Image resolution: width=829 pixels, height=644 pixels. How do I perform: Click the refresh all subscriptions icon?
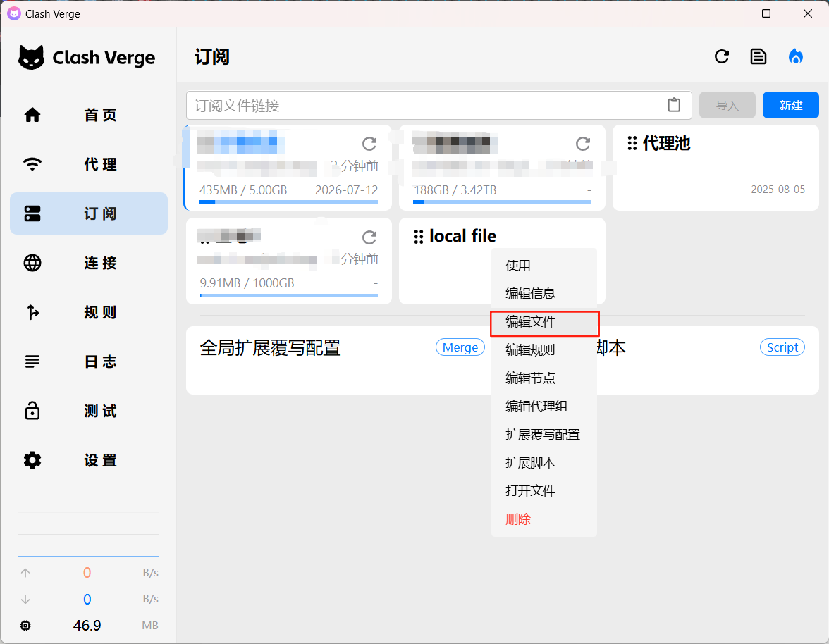pos(721,57)
